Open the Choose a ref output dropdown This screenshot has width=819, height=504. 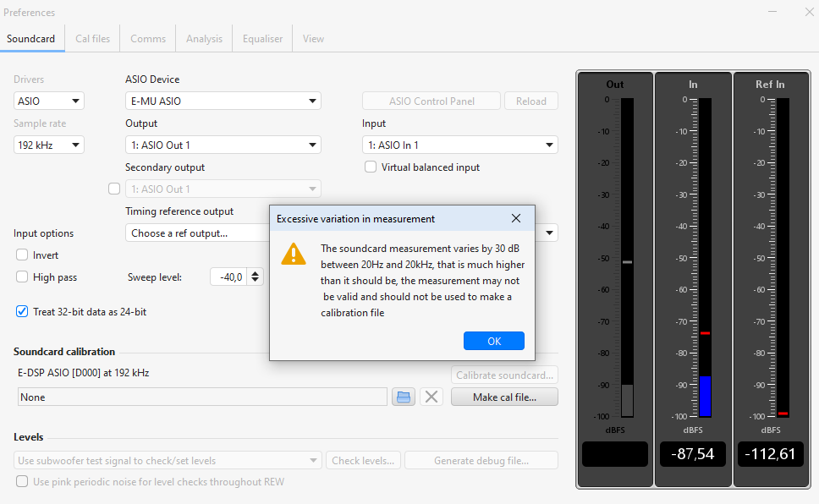197,233
